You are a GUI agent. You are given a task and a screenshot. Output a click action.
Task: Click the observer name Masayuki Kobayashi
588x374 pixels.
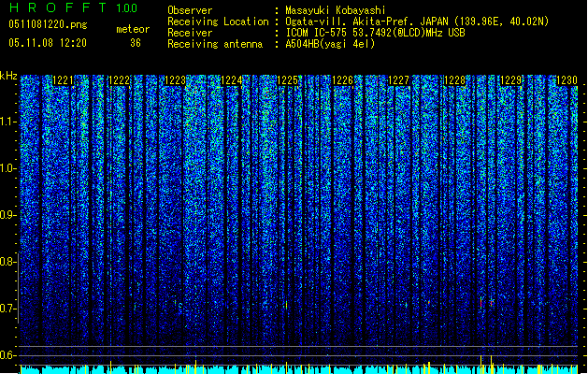(336, 10)
